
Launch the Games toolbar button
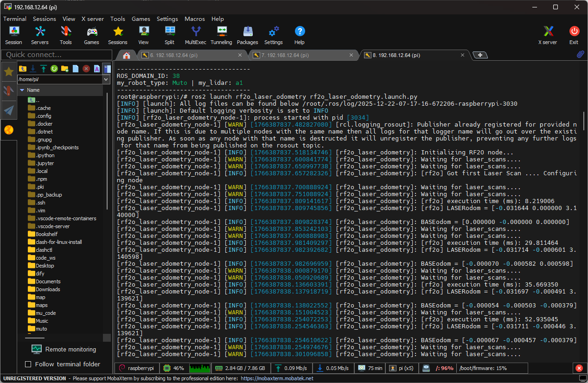92,35
